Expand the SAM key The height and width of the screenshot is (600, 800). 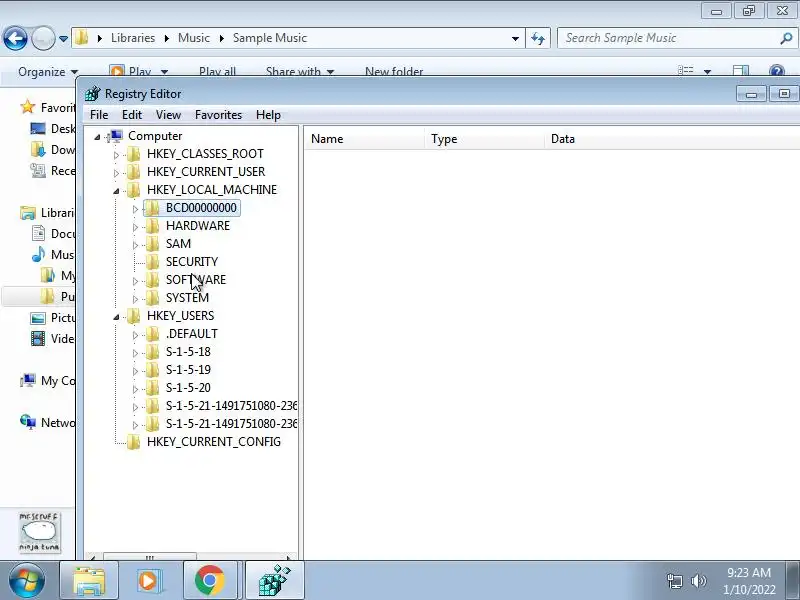click(135, 245)
